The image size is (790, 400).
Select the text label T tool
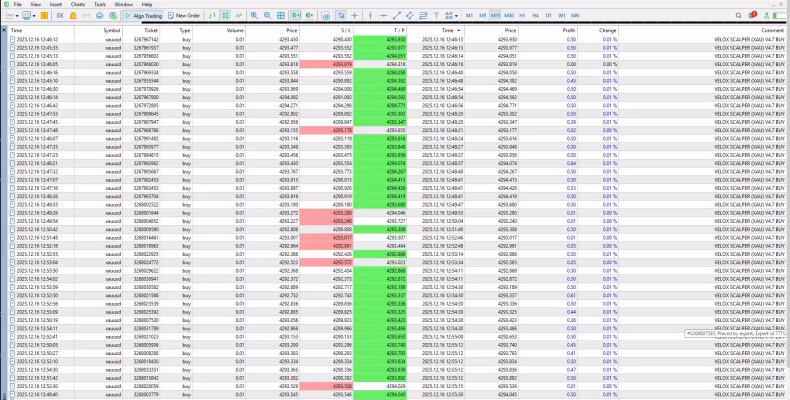click(x=436, y=16)
